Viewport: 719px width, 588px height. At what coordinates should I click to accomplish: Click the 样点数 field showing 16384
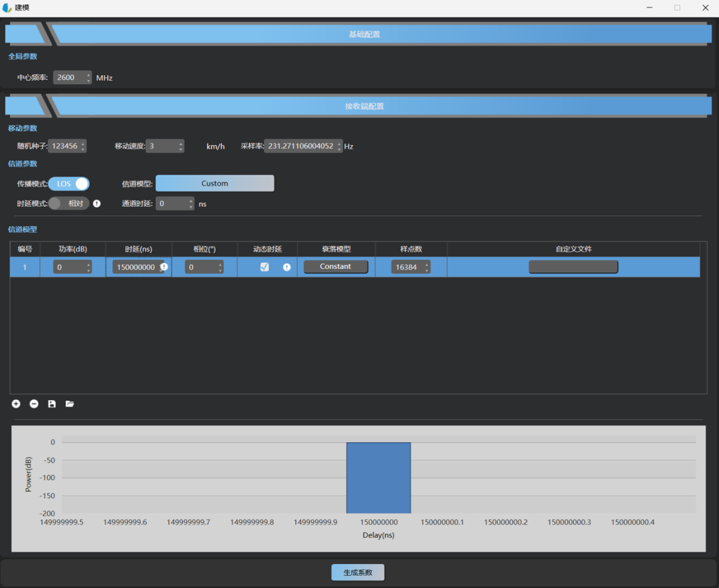[x=410, y=267]
